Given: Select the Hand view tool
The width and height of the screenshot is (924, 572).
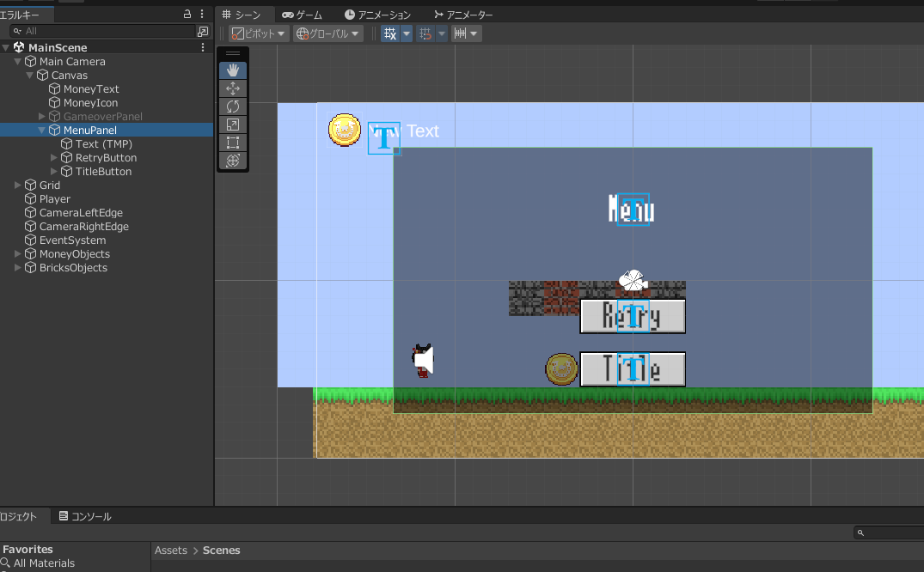Looking at the screenshot, I should pos(233,70).
